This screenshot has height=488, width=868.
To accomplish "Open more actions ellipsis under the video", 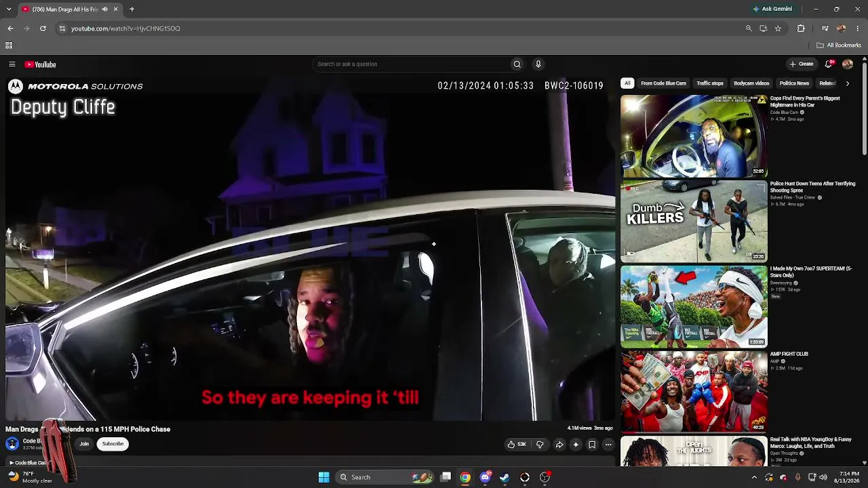I will (x=608, y=445).
